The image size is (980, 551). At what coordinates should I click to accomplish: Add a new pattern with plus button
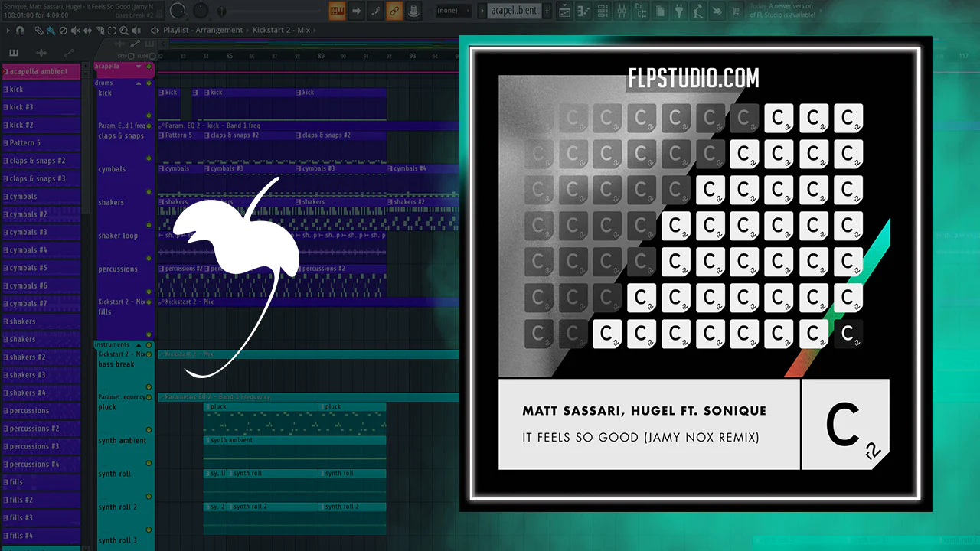pyautogui.click(x=547, y=11)
